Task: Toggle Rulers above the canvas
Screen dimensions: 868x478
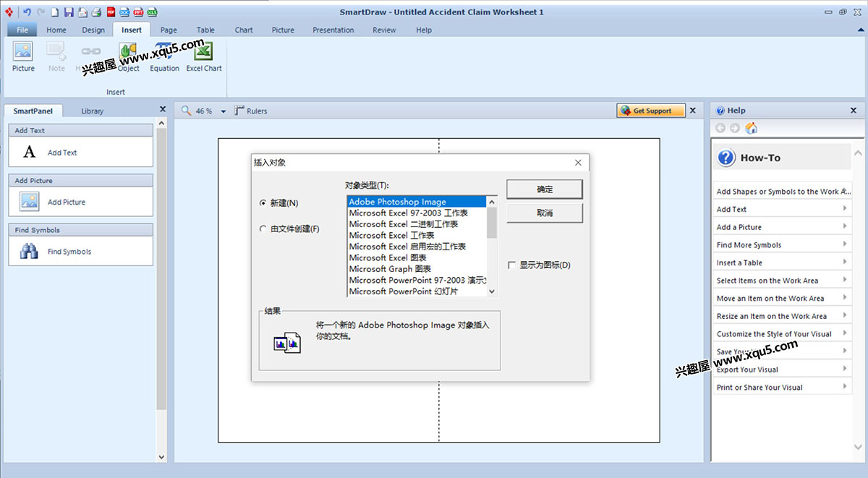Action: (x=251, y=111)
